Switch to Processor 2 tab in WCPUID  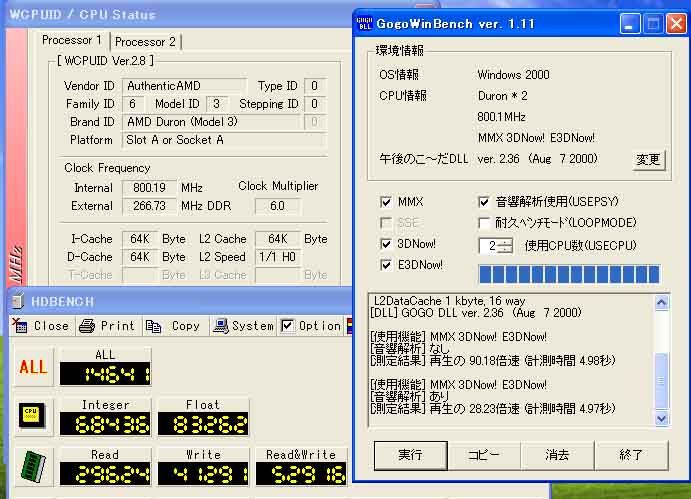[145, 42]
